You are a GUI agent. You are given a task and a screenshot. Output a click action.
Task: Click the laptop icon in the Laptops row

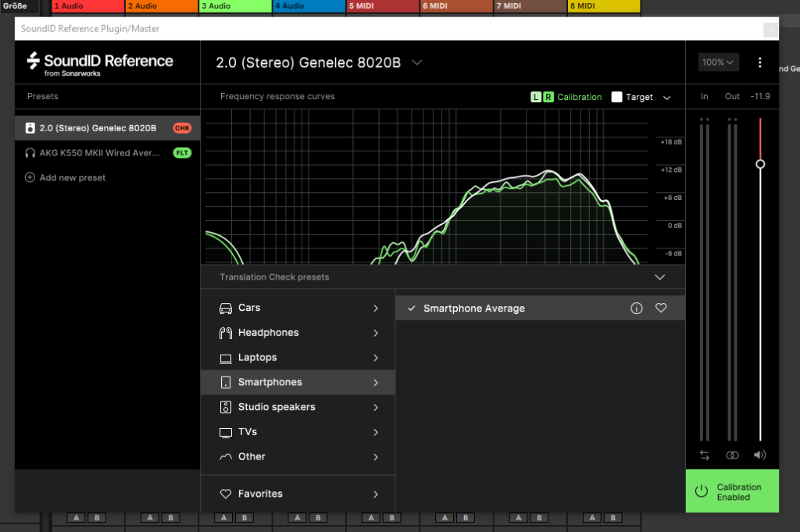click(x=226, y=358)
